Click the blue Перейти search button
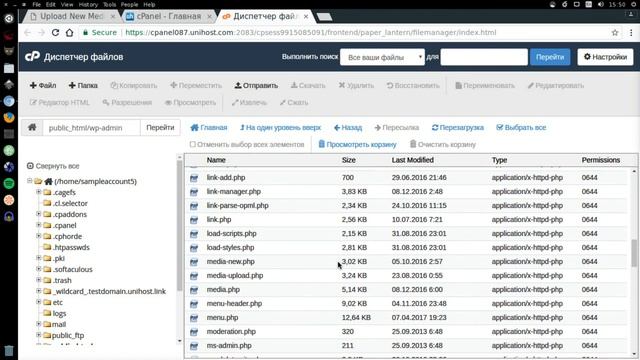Image resolution: width=640 pixels, height=360 pixels. coord(550,57)
